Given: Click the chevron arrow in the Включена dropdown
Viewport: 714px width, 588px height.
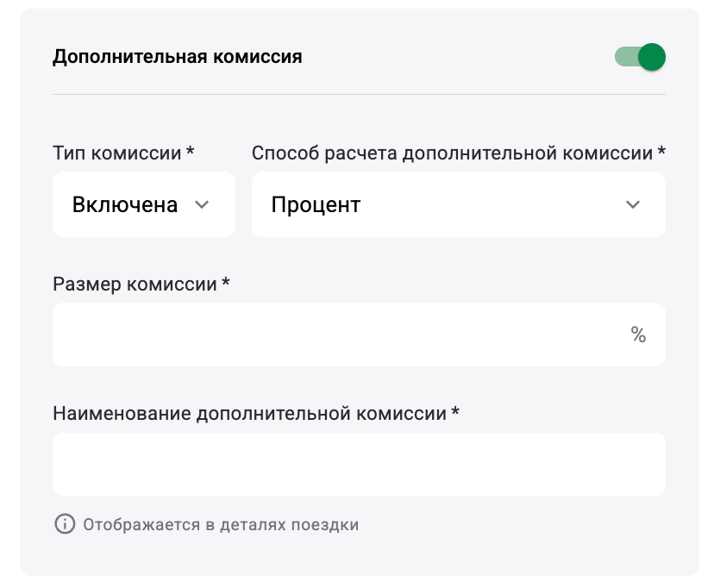Looking at the screenshot, I should click(202, 204).
